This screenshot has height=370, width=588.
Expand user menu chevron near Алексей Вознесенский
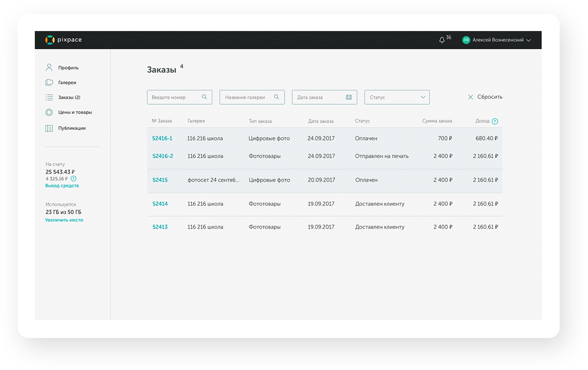click(529, 40)
